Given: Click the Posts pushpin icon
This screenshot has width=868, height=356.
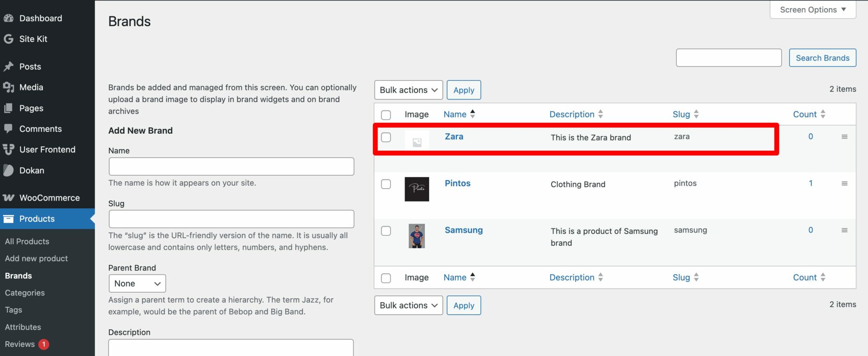Looking at the screenshot, I should click(x=8, y=66).
